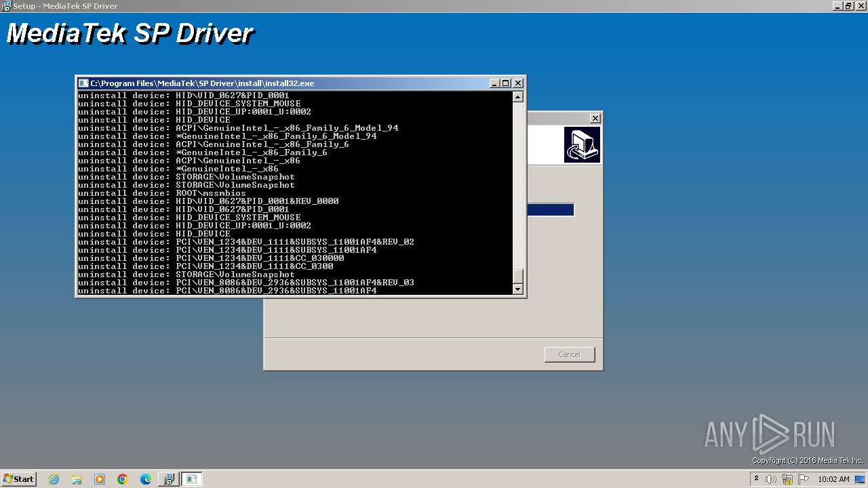Viewport: 868px width, 488px height.
Task: Minimize the install32.exe console window
Action: [495, 83]
